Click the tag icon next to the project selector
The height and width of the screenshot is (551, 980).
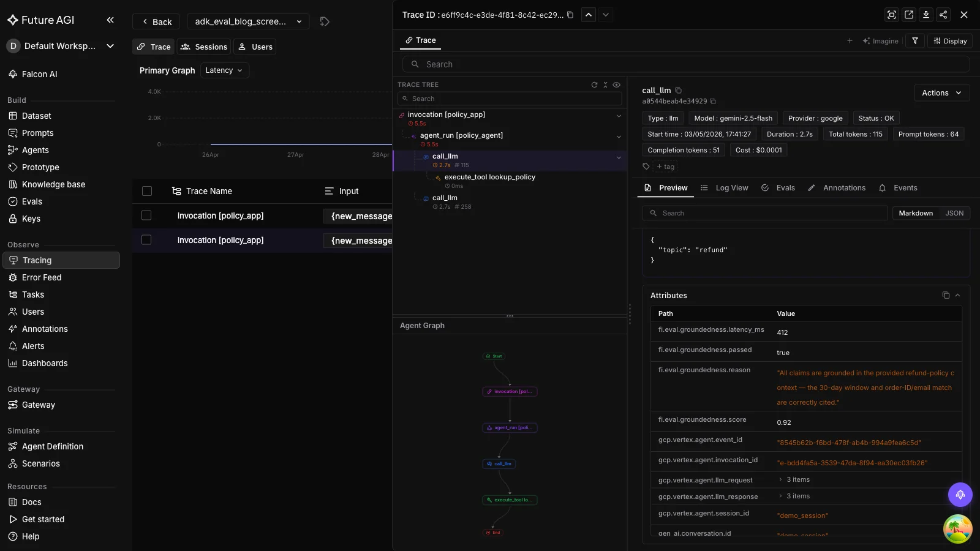click(x=325, y=21)
